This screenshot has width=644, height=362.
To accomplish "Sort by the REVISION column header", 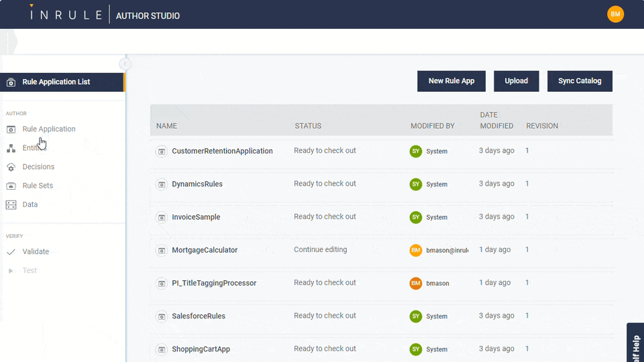I will (542, 126).
